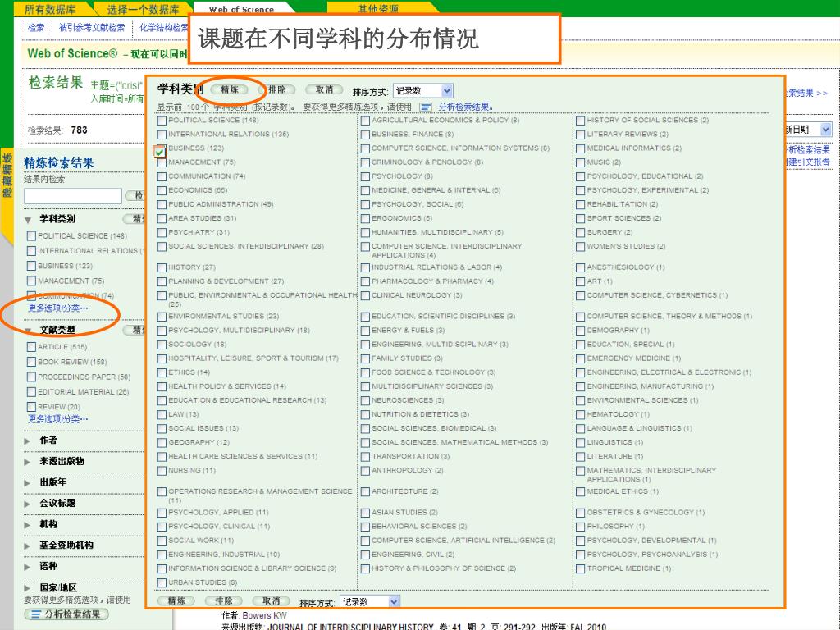Viewport: 840px width, 630px height.
Task: Click 更多选项/分类 link under 学科类别
Action: pyautogui.click(x=57, y=308)
